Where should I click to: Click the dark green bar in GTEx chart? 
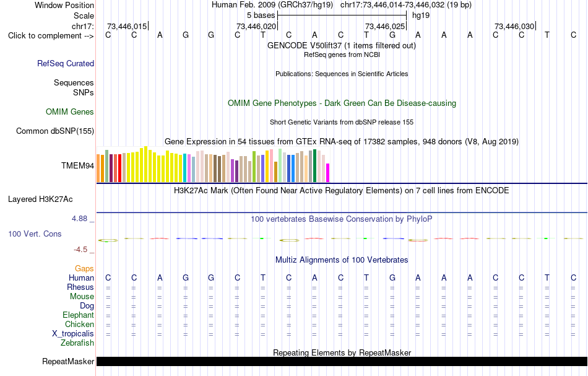pyautogui.click(x=314, y=165)
